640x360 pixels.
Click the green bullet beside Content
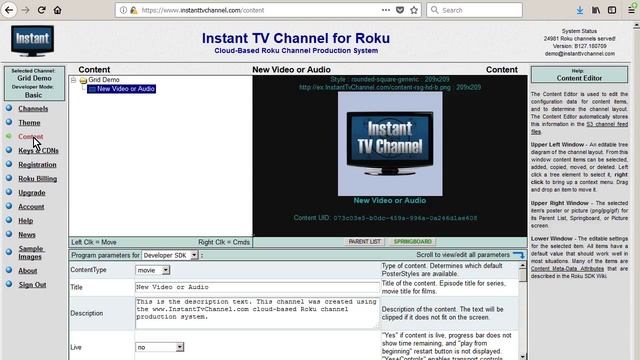(x=9, y=136)
